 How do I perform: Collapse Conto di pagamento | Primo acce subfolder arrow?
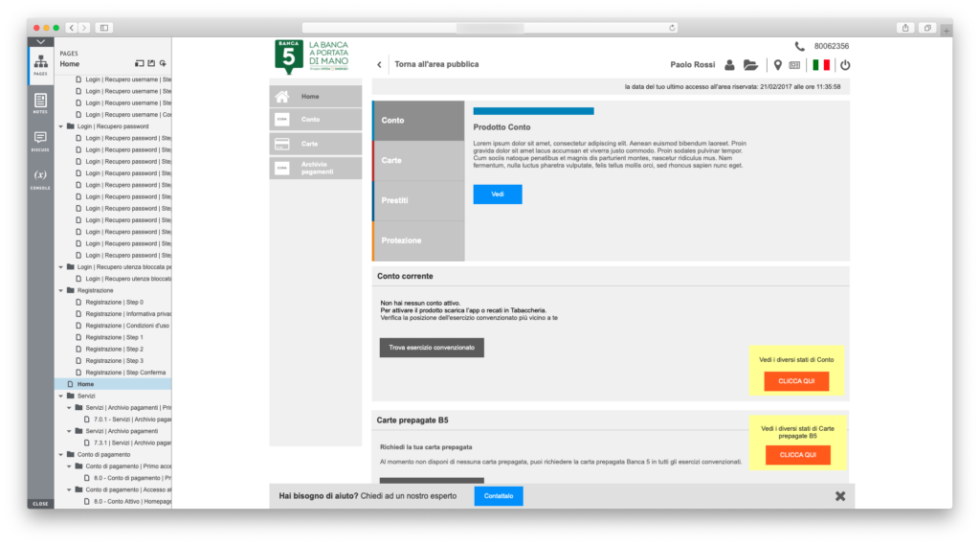pyautogui.click(x=69, y=466)
